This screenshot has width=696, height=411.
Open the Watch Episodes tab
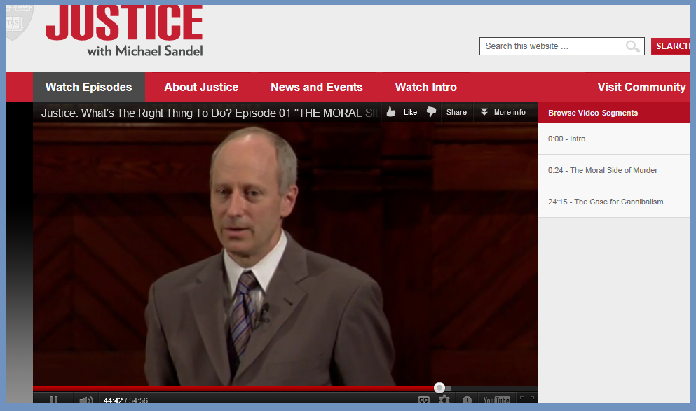click(89, 87)
